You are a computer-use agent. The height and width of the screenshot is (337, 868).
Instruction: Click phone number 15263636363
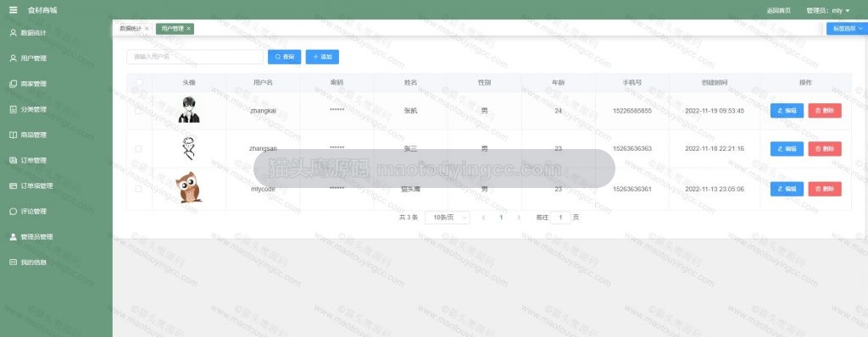click(x=632, y=149)
